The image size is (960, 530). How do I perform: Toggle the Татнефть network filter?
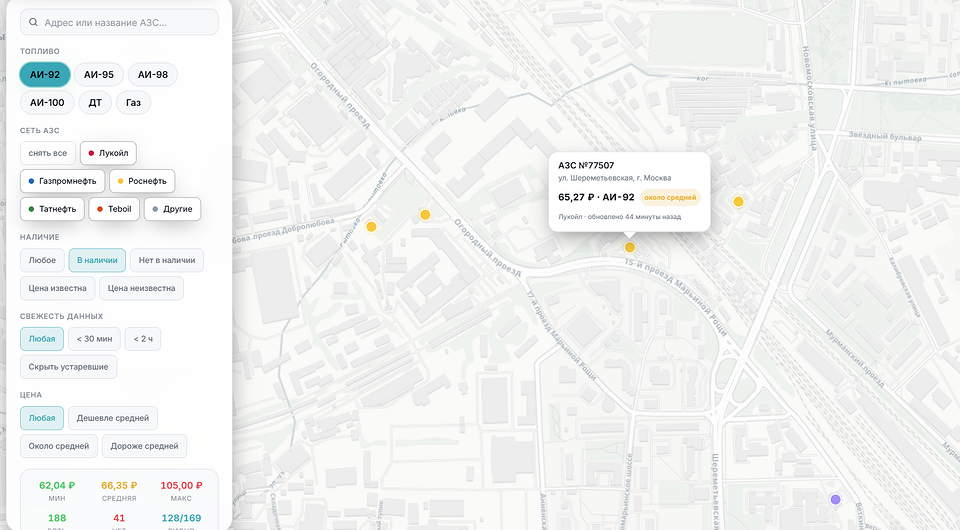click(x=52, y=209)
